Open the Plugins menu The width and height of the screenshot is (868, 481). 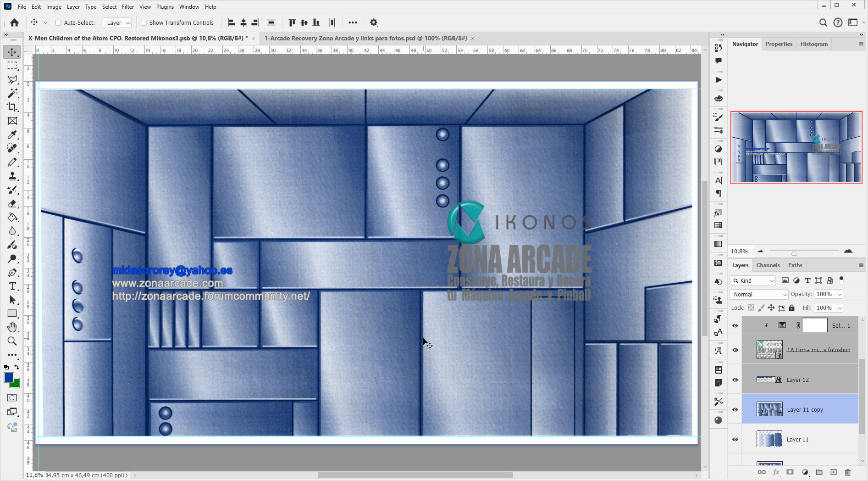[165, 7]
